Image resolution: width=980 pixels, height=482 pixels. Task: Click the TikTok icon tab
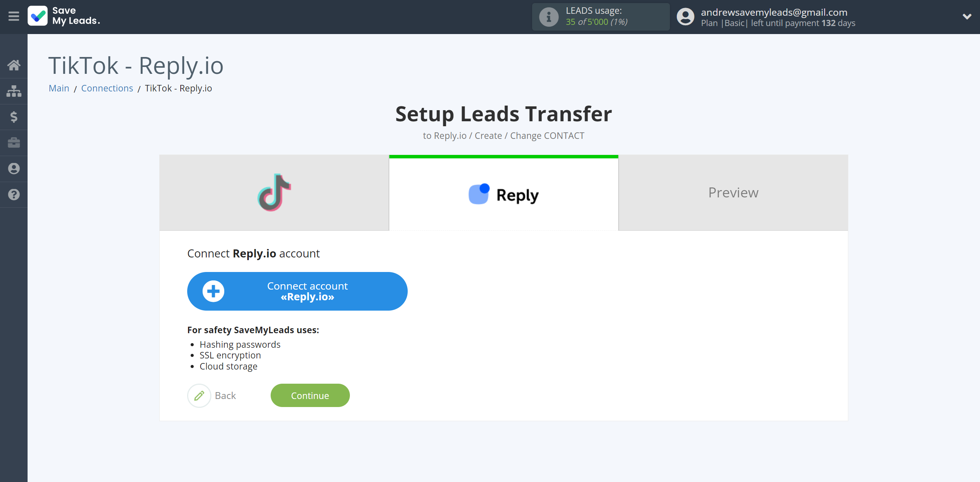(274, 192)
